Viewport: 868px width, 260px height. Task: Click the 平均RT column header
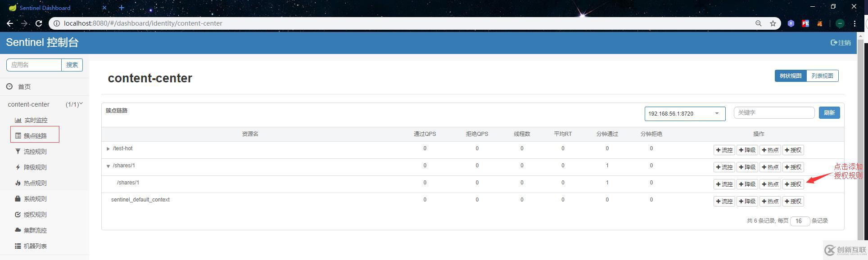pyautogui.click(x=563, y=134)
